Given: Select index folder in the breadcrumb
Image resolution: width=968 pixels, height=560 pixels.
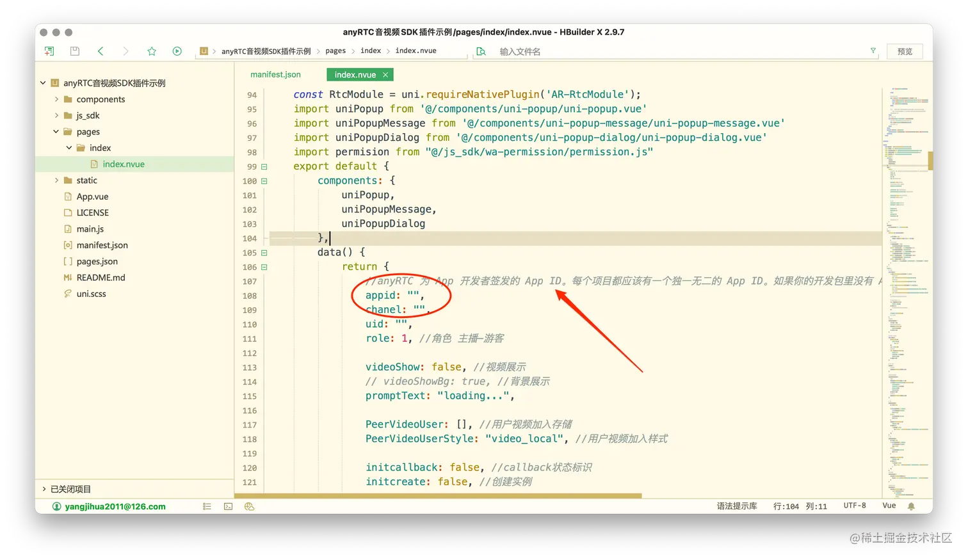Looking at the screenshot, I should point(371,51).
